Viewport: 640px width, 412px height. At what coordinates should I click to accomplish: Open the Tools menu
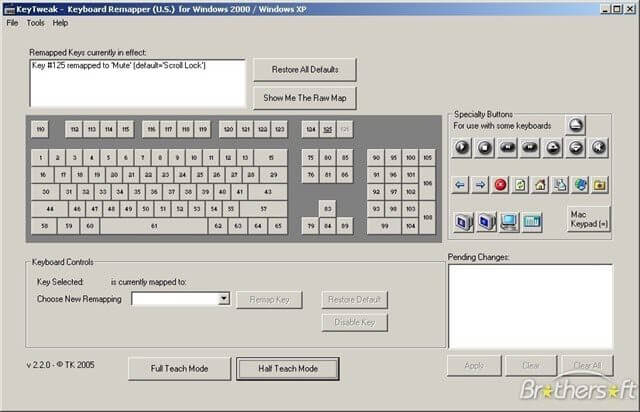[x=36, y=23]
